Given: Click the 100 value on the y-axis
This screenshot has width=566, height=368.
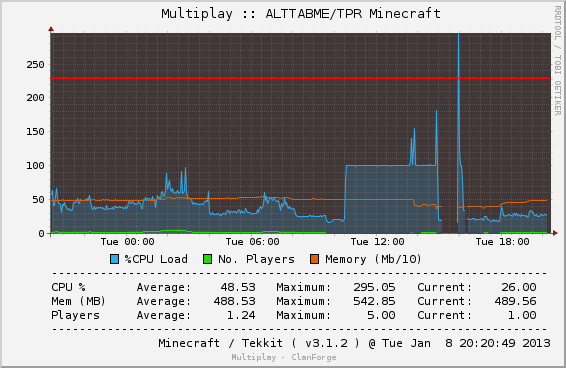Looking at the screenshot, I should tap(35, 166).
